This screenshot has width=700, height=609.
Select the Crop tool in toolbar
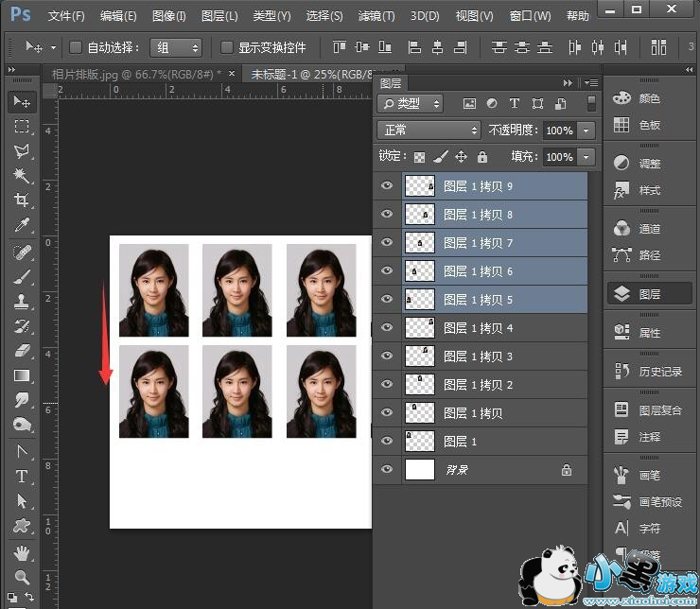(x=22, y=200)
